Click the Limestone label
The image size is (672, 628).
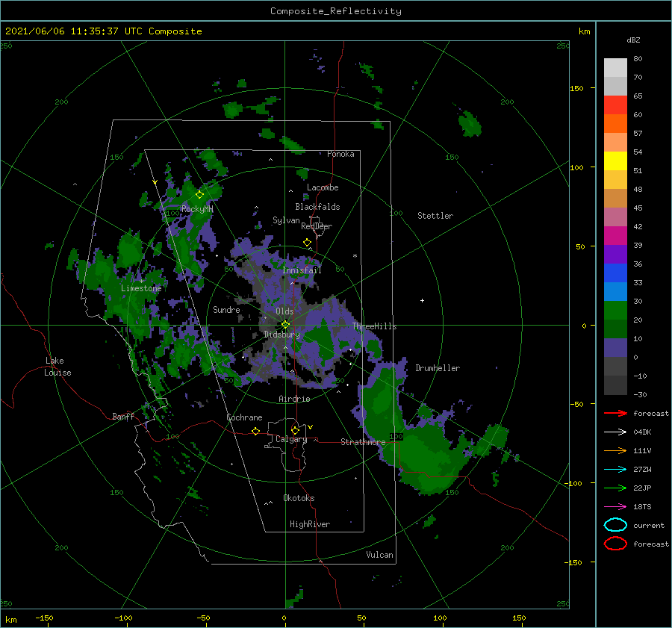[141, 288]
